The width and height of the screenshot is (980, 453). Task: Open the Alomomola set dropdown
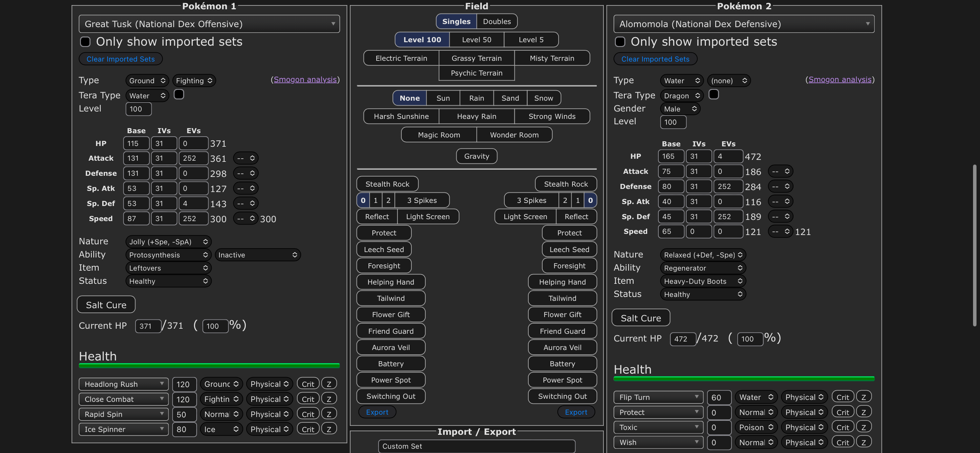pos(744,24)
